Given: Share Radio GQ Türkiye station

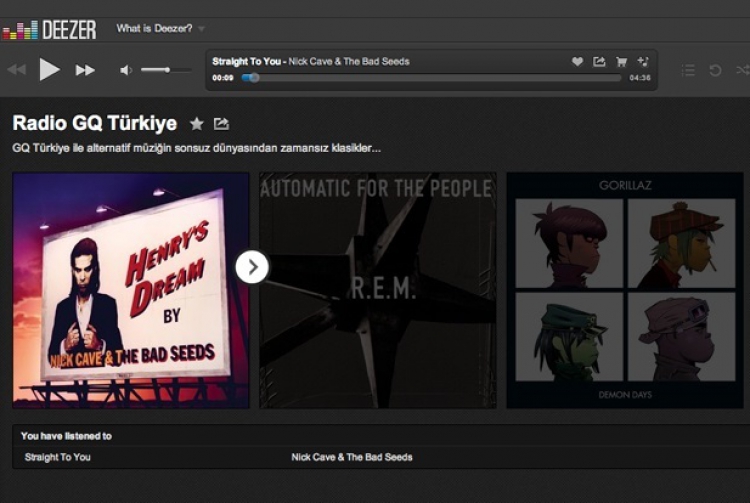Looking at the screenshot, I should click(x=221, y=124).
